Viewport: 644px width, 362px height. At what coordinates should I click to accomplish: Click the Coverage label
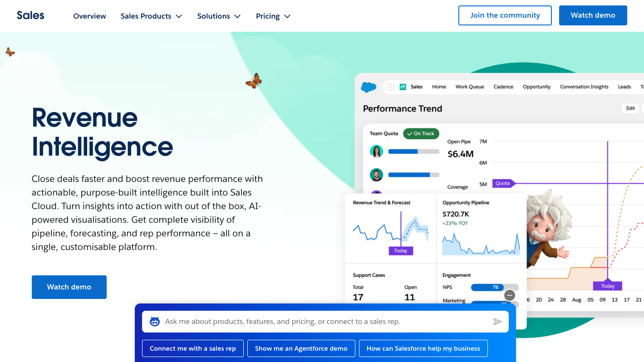coord(457,187)
